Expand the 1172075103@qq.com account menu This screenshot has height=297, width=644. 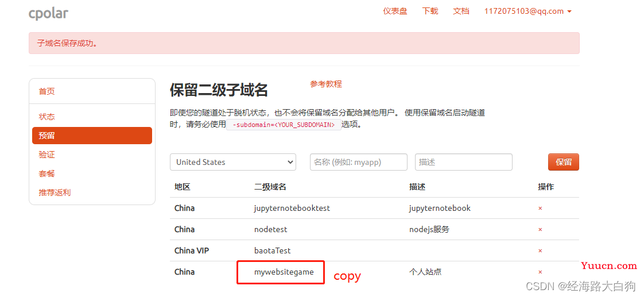click(x=527, y=11)
